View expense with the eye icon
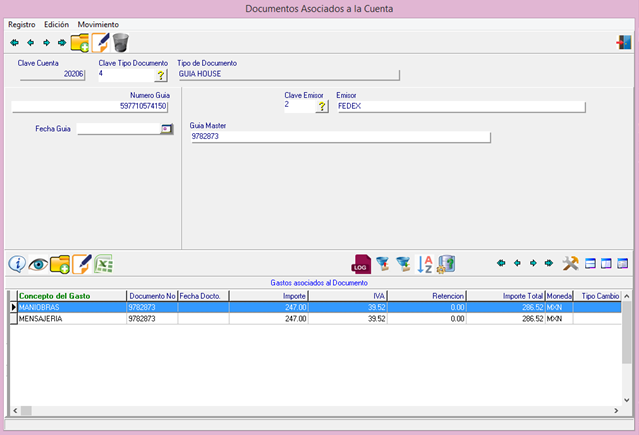639x435 pixels. [x=38, y=264]
